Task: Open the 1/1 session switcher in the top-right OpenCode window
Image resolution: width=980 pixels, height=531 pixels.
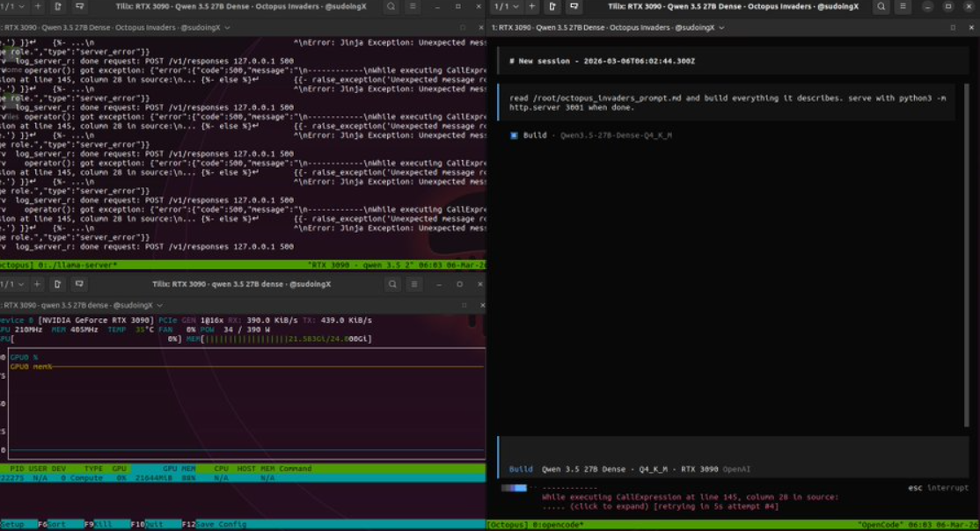Action: pos(507,6)
